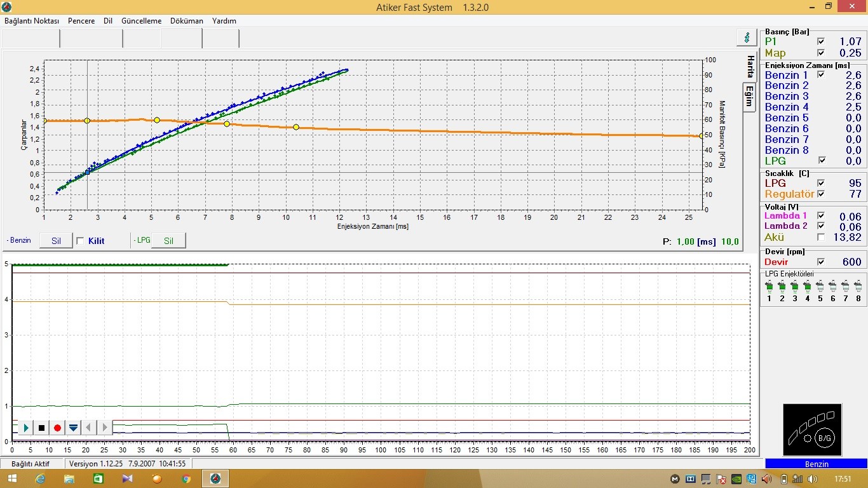Image resolution: width=868 pixels, height=488 pixels.
Task: Toggle LPG injector 3 icon
Action: pyautogui.click(x=794, y=287)
